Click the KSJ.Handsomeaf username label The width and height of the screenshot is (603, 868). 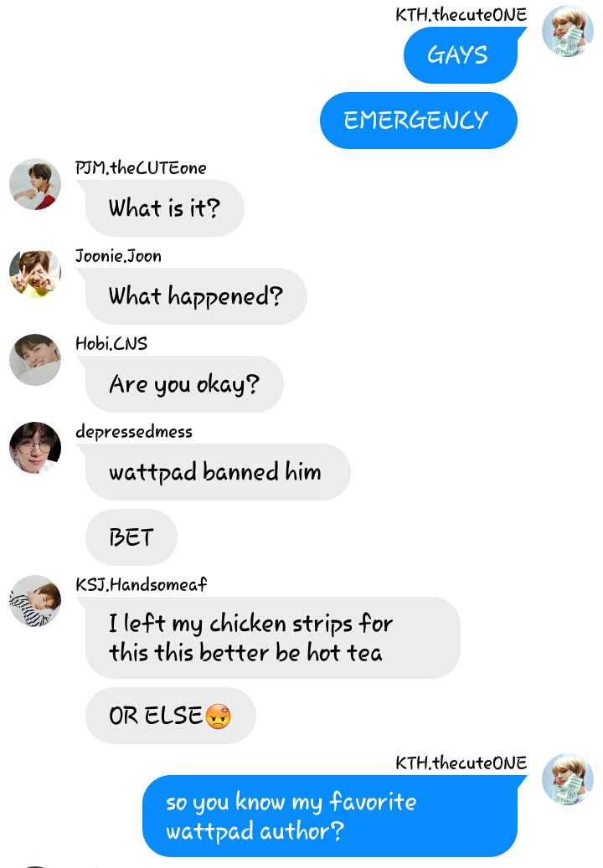[x=142, y=584]
